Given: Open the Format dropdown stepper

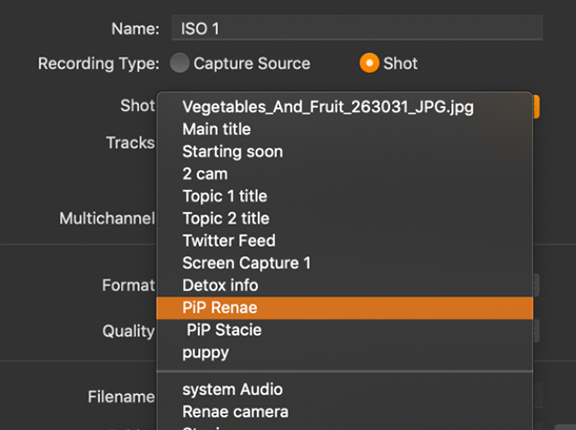Looking at the screenshot, I should coord(536,285).
